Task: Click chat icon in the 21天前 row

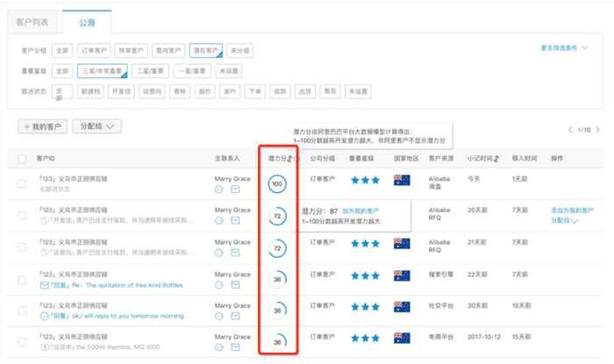Action: (219, 253)
